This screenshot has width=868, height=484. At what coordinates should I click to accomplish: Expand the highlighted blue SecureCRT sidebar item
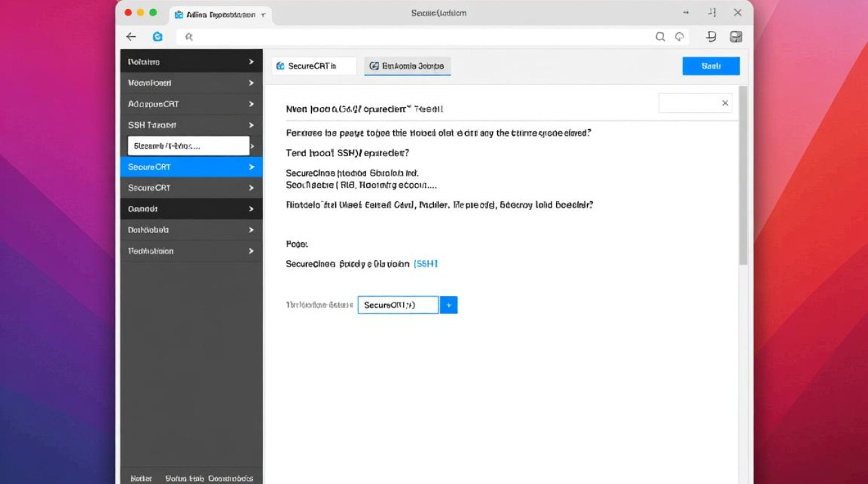(251, 166)
